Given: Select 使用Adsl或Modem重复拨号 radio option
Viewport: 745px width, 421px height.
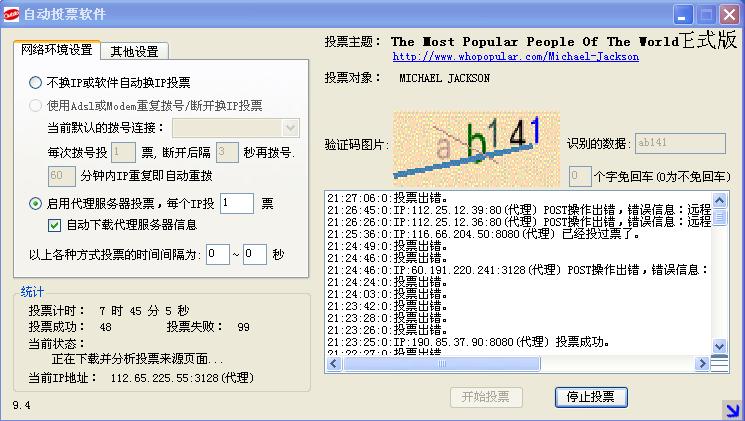Looking at the screenshot, I should [35, 105].
